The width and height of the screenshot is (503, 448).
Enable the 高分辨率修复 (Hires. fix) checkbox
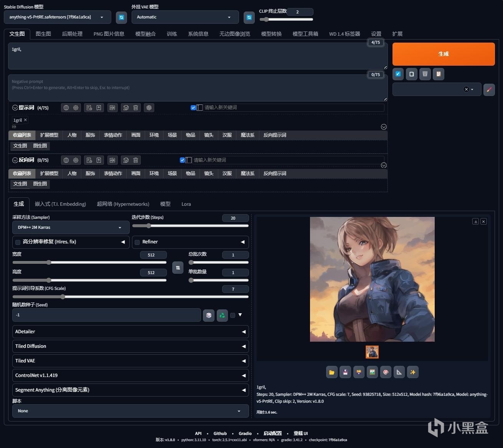[18, 242]
